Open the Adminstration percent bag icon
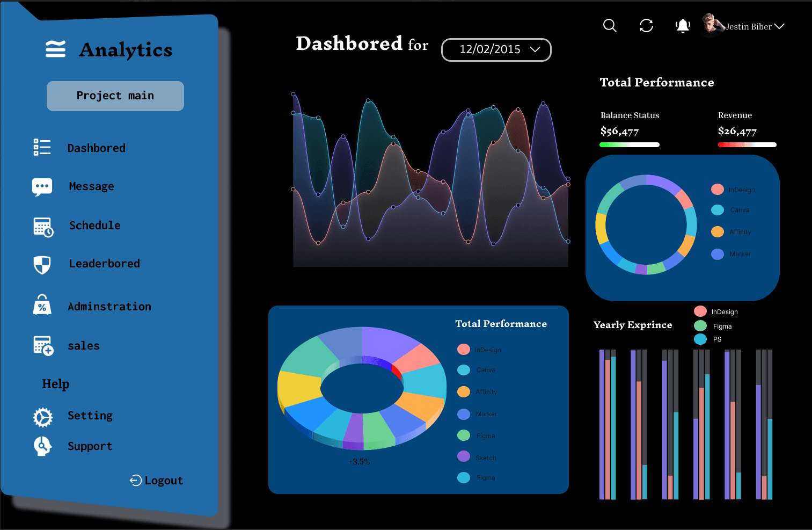 point(42,304)
